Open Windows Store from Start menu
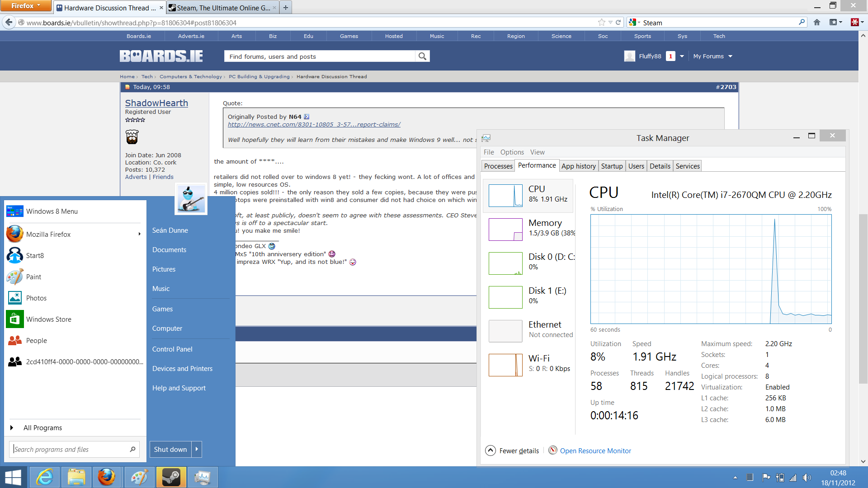 point(75,319)
